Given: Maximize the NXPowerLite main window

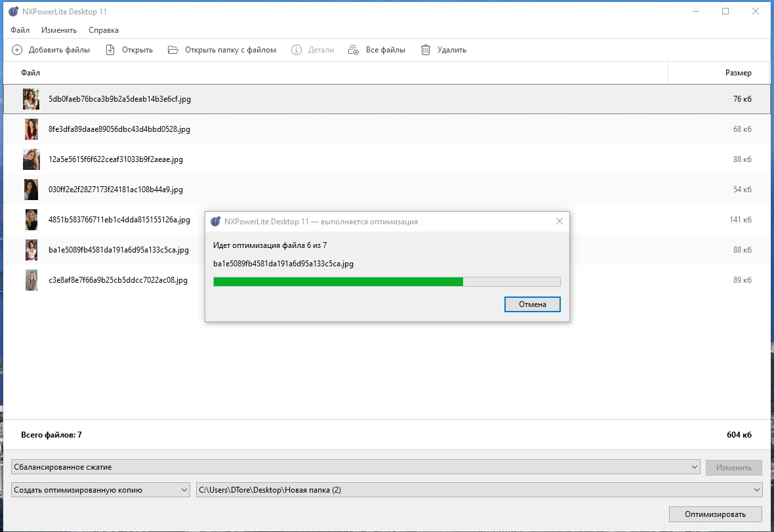Looking at the screenshot, I should (x=725, y=11).
